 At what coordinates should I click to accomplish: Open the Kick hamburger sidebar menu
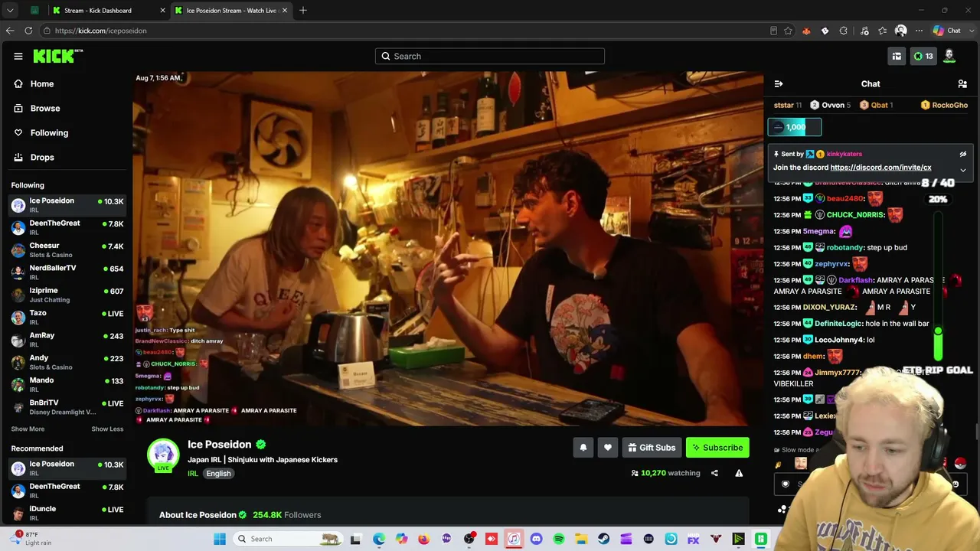click(x=18, y=56)
